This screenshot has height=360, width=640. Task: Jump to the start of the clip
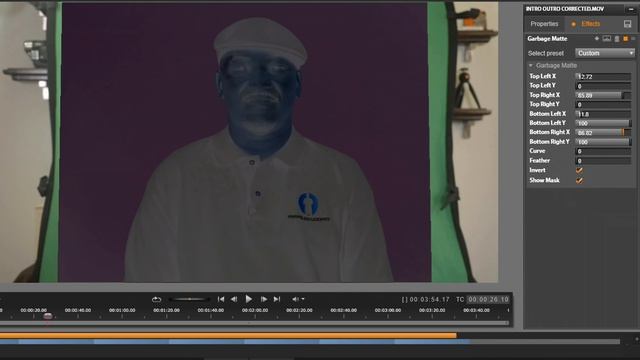221,299
